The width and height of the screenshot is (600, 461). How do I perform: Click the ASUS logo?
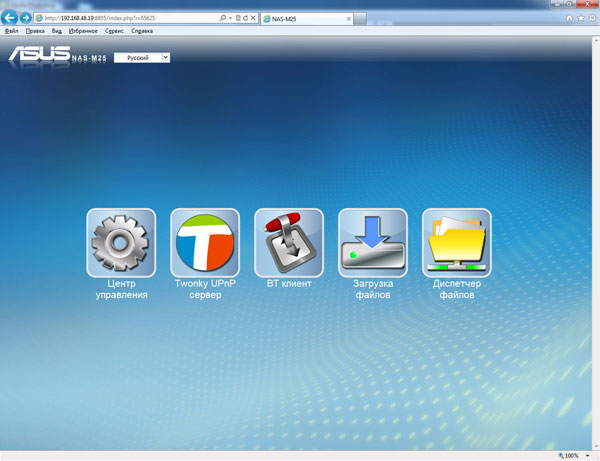tap(40, 54)
